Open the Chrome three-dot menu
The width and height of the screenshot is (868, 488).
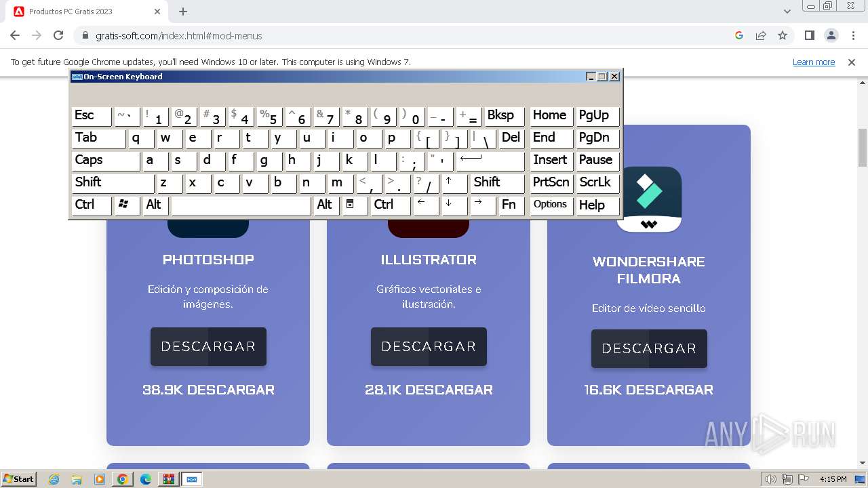[x=852, y=35]
